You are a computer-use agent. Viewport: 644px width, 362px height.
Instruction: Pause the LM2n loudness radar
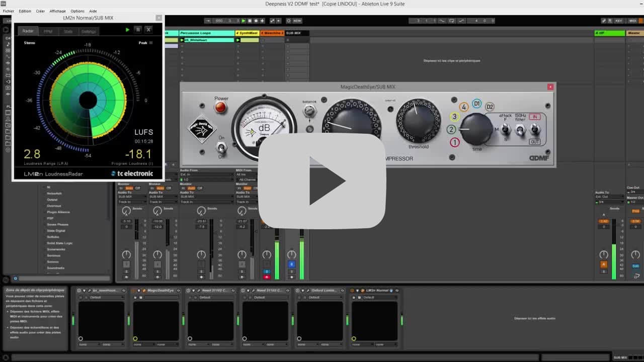coord(138,30)
